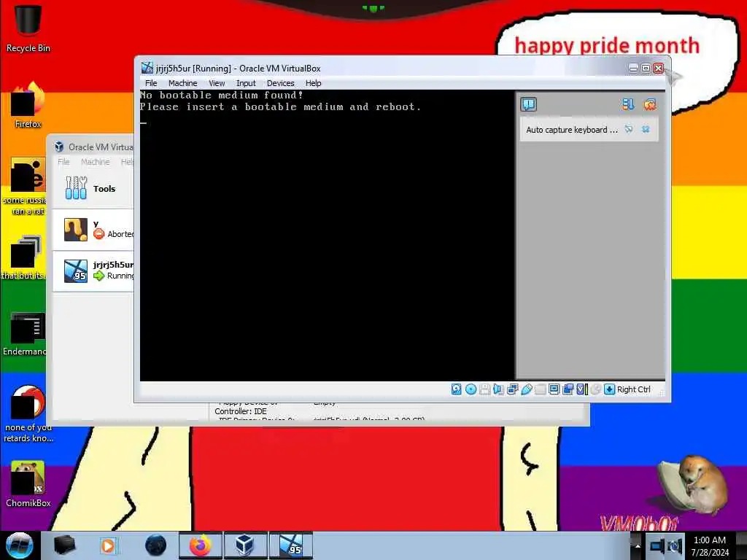Select the 'that but its' desktop icon
Viewport: 747px width, 560px height.
click(24, 257)
